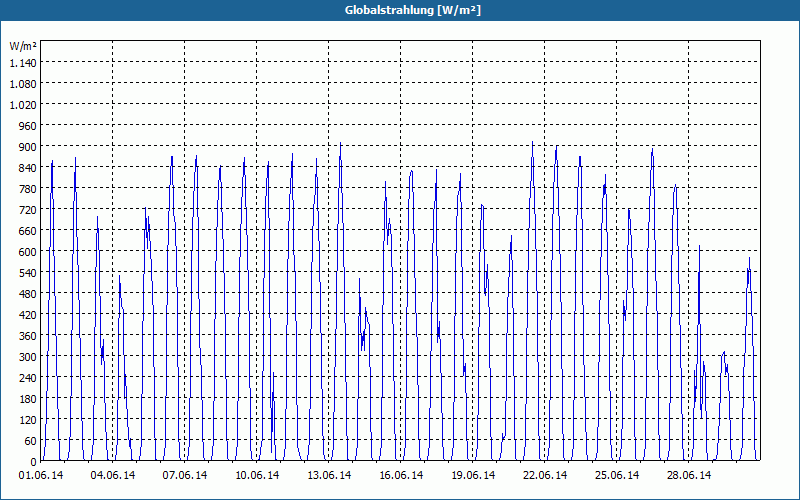Click the Globalstrahlung [W/m²] chart title
This screenshot has height=500, width=800.
[412, 10]
